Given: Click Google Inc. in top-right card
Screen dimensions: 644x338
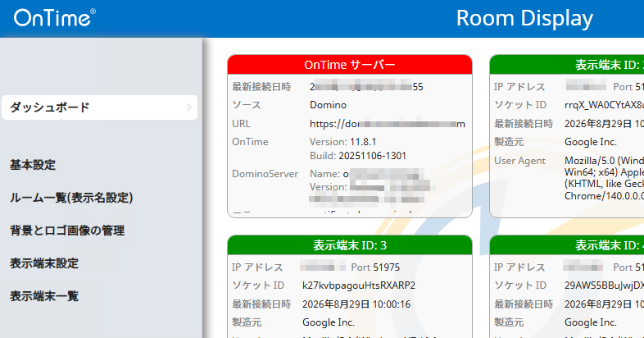Looking at the screenshot, I should (x=591, y=142).
